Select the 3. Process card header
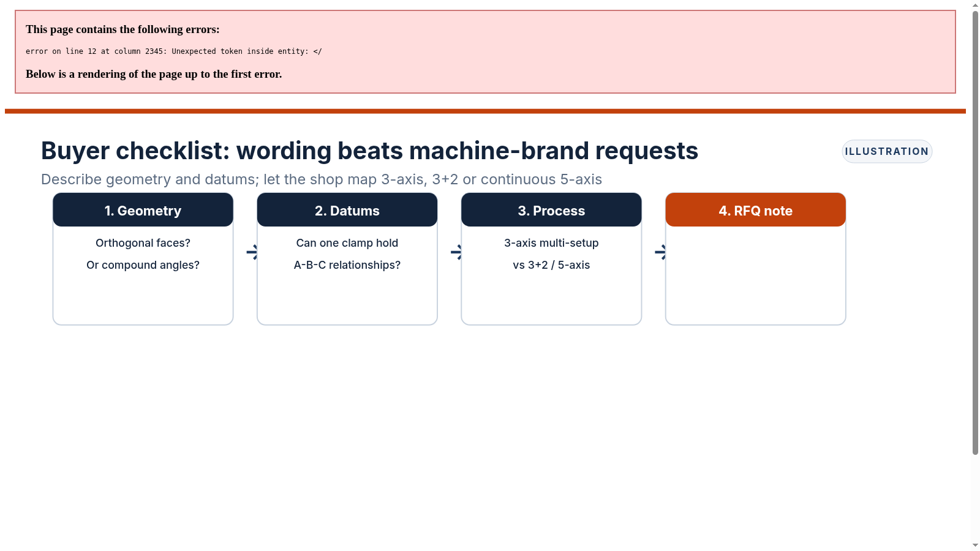The height and width of the screenshot is (551, 980). [x=551, y=210]
